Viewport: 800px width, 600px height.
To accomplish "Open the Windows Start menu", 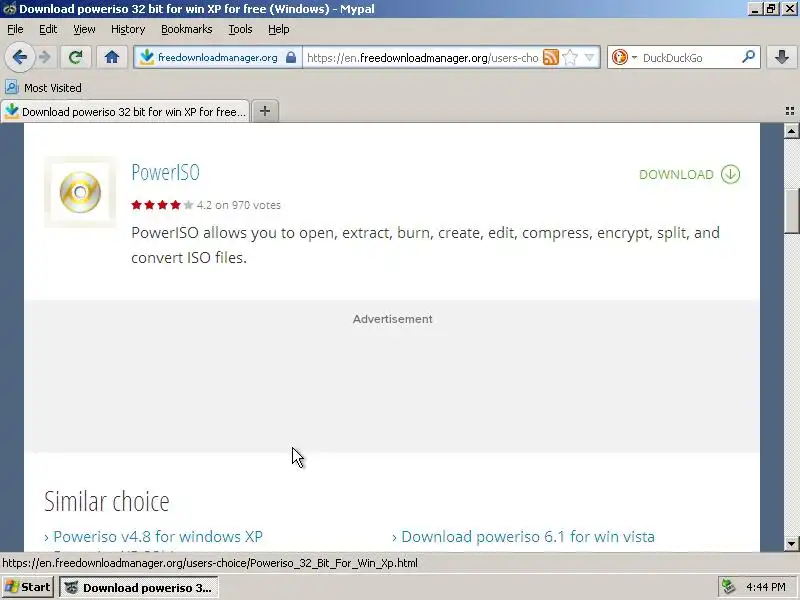I will point(28,587).
